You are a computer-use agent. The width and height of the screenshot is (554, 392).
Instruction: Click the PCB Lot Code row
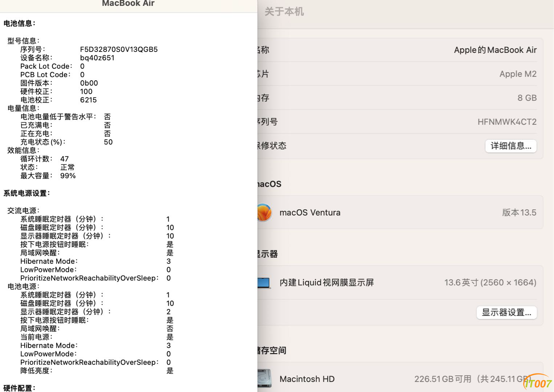(x=52, y=74)
